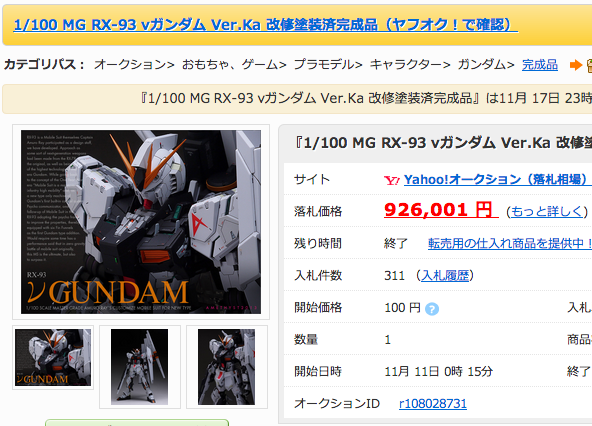Click the auction title heading in details panel
Screen dimensions: 592x426
point(442,144)
